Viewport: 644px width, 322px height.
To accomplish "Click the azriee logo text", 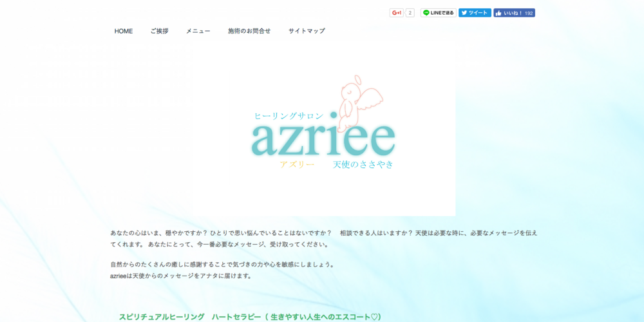I will click(x=323, y=139).
